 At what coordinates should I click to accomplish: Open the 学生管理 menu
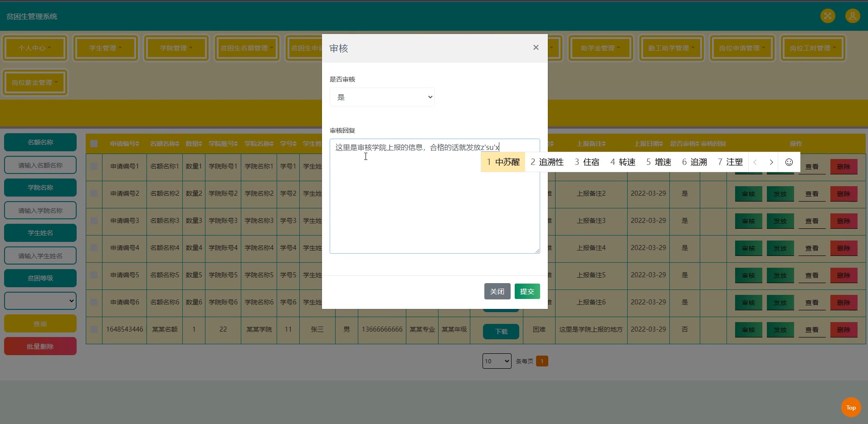[106, 48]
